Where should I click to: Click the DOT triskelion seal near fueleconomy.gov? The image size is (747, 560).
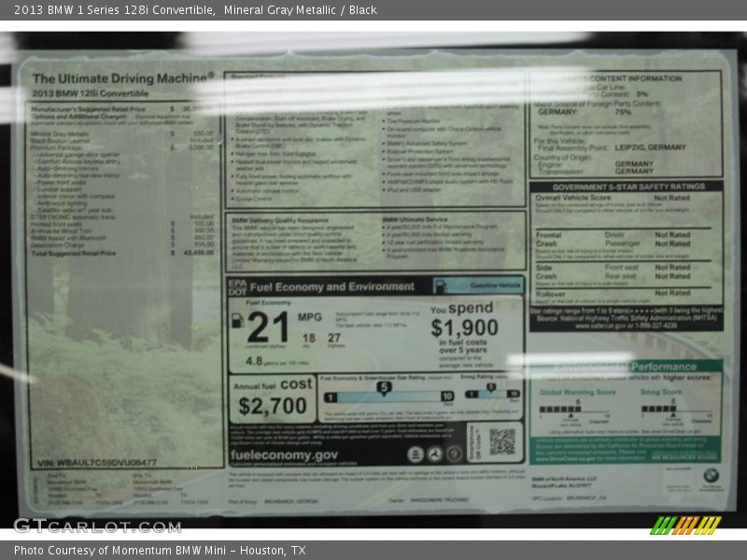tap(434, 455)
